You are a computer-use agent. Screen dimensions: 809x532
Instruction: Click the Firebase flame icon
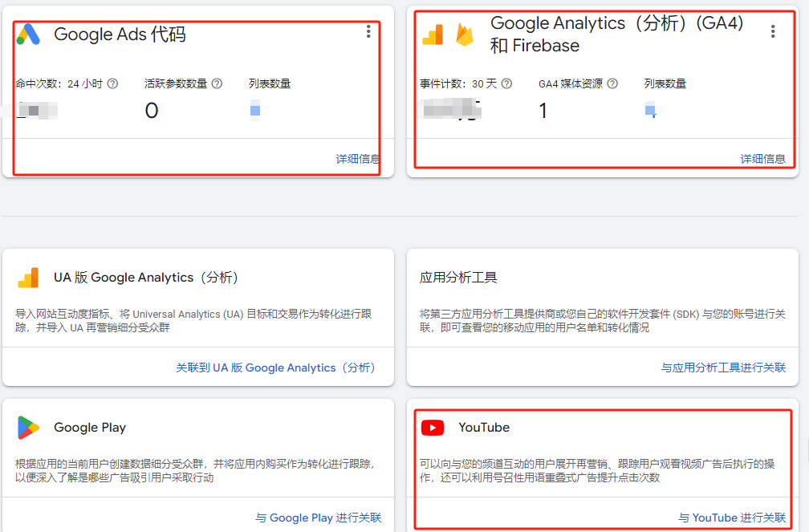point(465,35)
